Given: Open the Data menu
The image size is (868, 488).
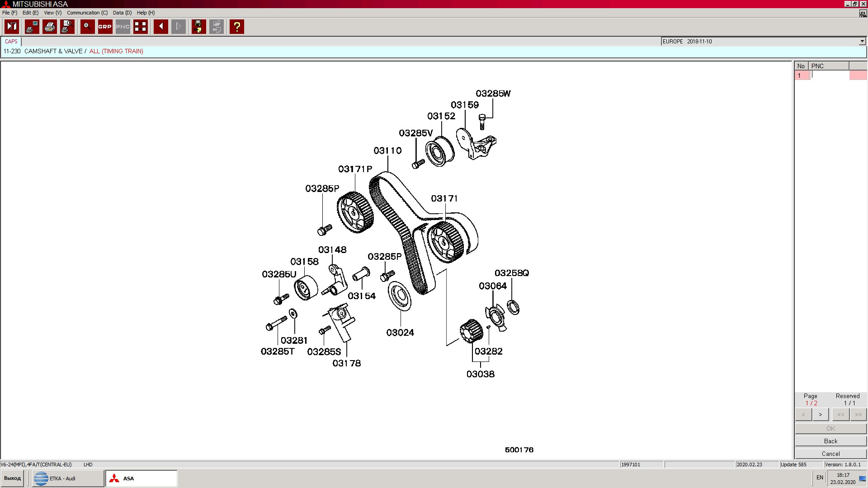Looking at the screenshot, I should [x=122, y=13].
